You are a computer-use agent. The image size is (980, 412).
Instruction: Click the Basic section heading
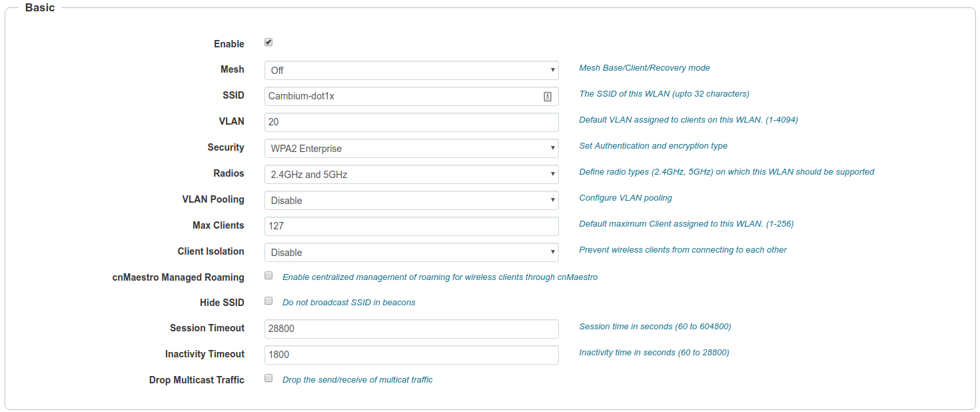click(x=40, y=8)
